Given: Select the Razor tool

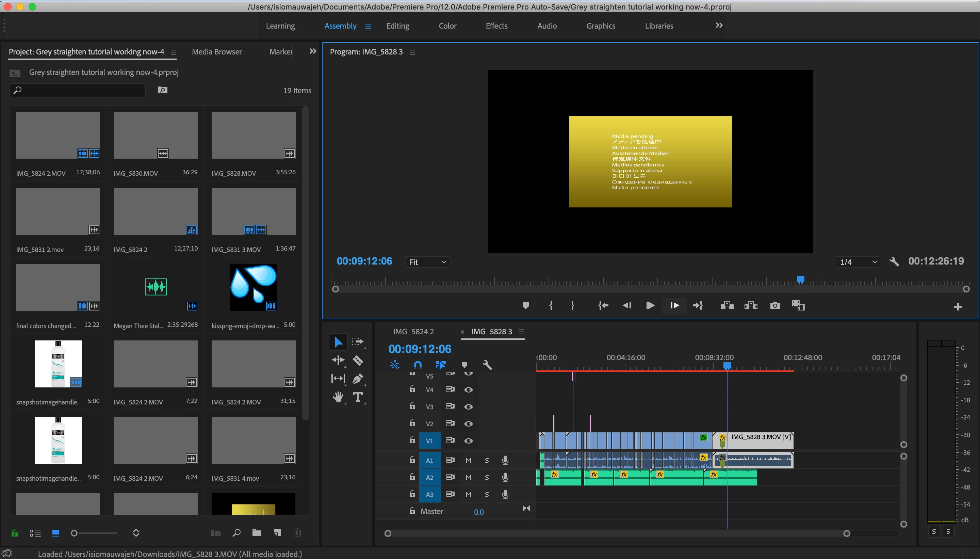Looking at the screenshot, I should 358,360.
